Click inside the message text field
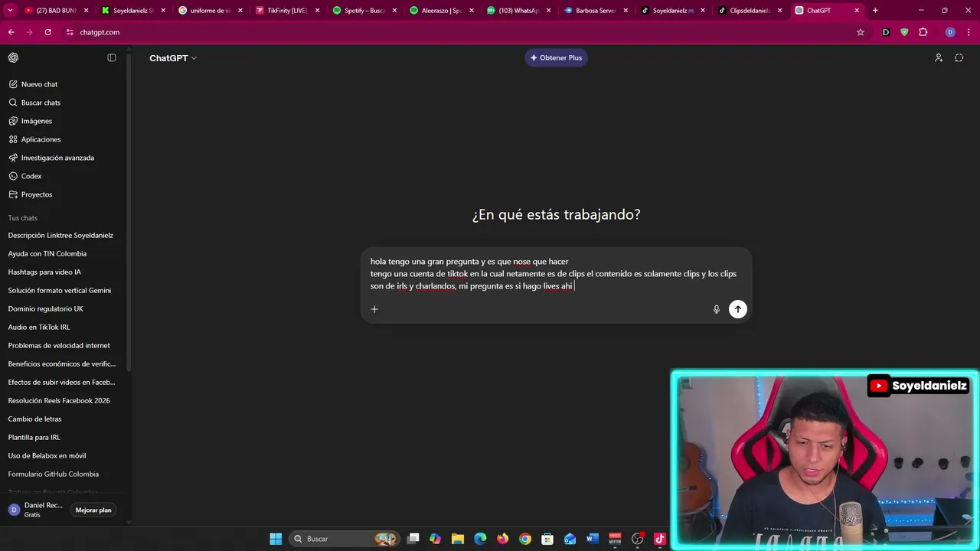 pos(554,274)
